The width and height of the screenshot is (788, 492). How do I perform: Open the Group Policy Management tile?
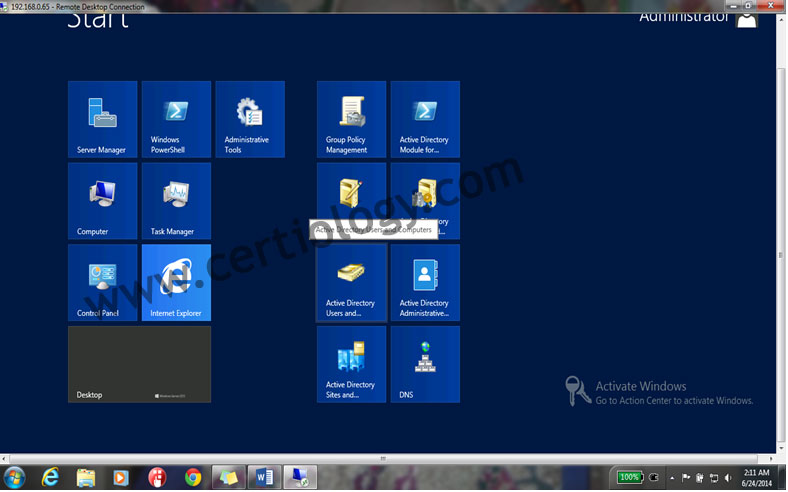351,119
